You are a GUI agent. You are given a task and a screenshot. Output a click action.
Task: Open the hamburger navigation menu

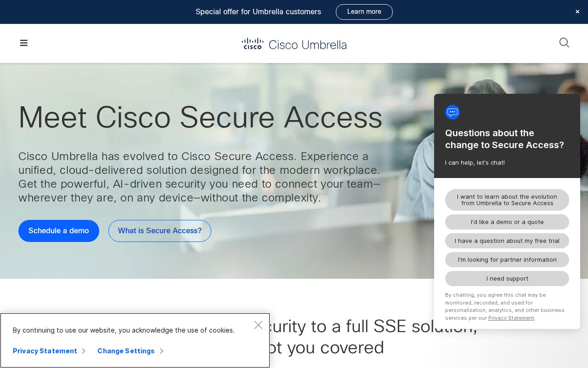[24, 43]
